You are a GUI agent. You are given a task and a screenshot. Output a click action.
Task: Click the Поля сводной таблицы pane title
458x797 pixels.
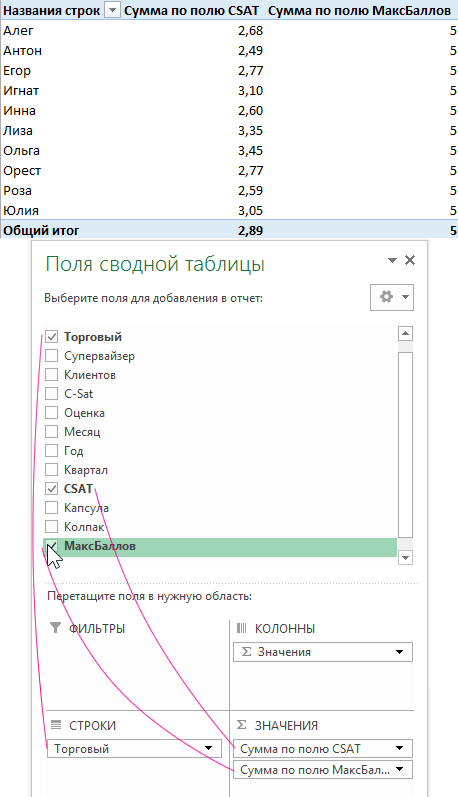[x=155, y=264]
